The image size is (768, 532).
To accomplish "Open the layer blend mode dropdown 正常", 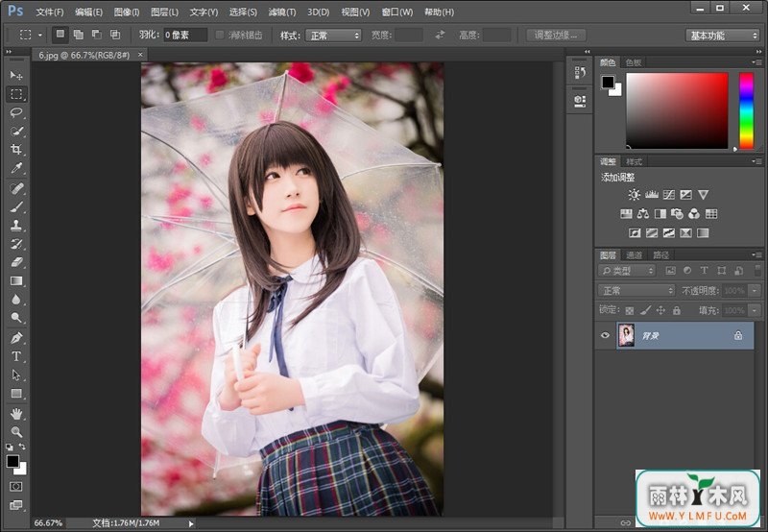I will tap(636, 291).
